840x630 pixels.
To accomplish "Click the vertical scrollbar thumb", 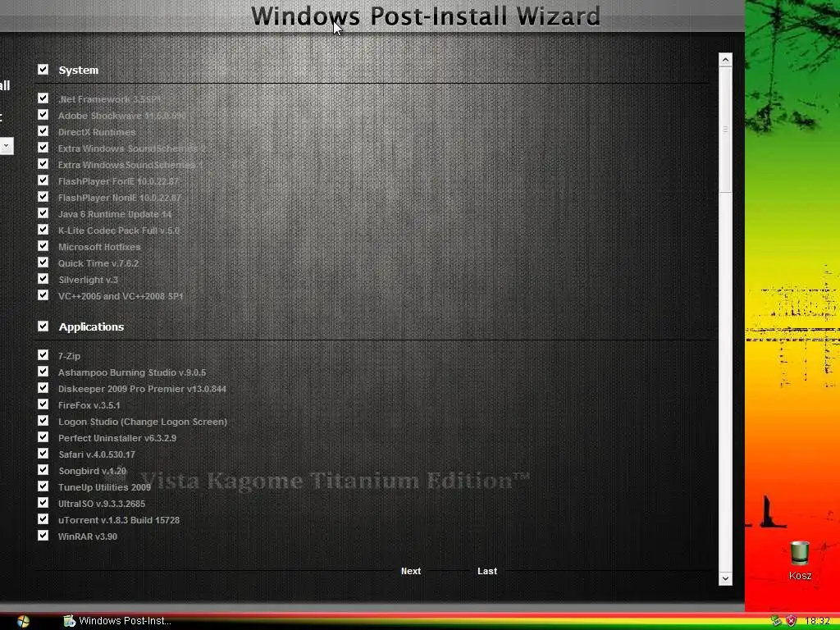I will coord(725,129).
